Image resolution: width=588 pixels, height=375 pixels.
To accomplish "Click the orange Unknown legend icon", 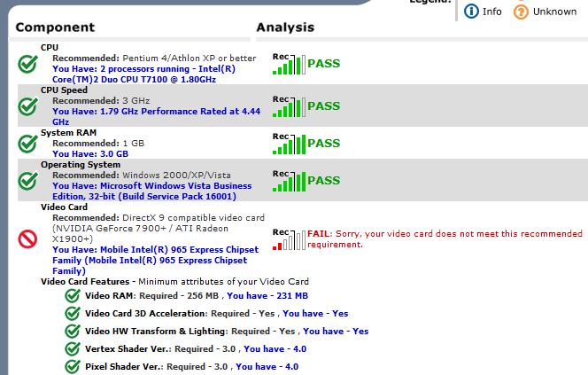I will 521,12.
